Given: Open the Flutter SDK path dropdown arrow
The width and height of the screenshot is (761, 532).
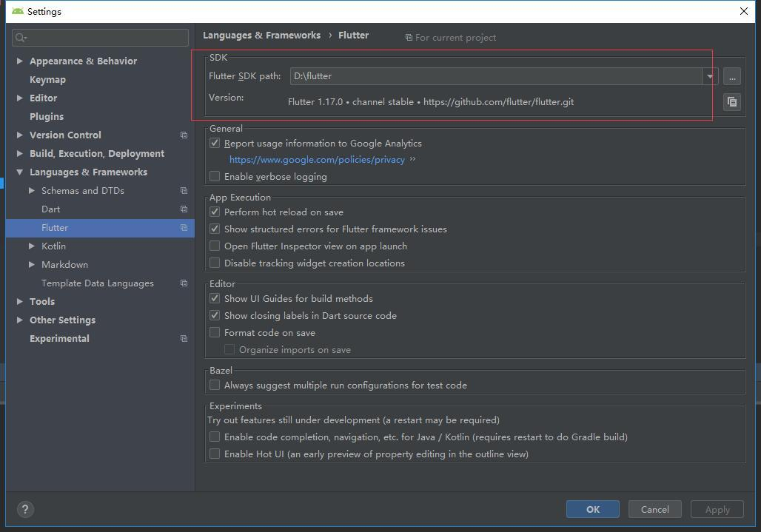Looking at the screenshot, I should (710, 77).
